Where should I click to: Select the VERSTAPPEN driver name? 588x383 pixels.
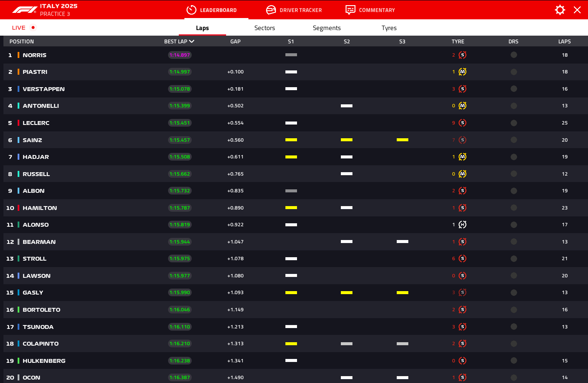(44, 89)
